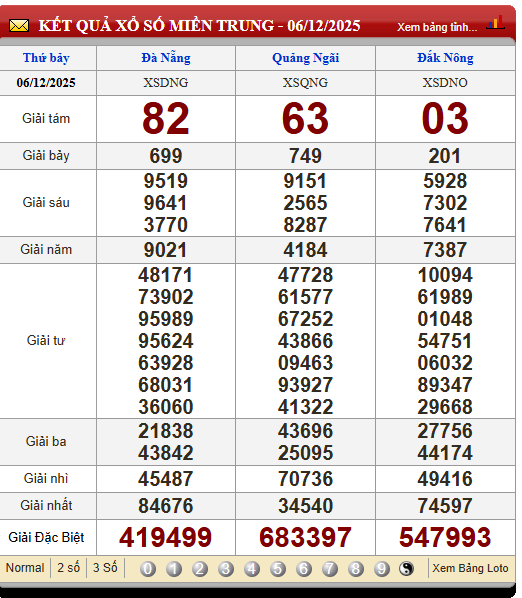Open Xem Bảng Loto link
Viewport: 522px width, 598px height.
pos(470,568)
